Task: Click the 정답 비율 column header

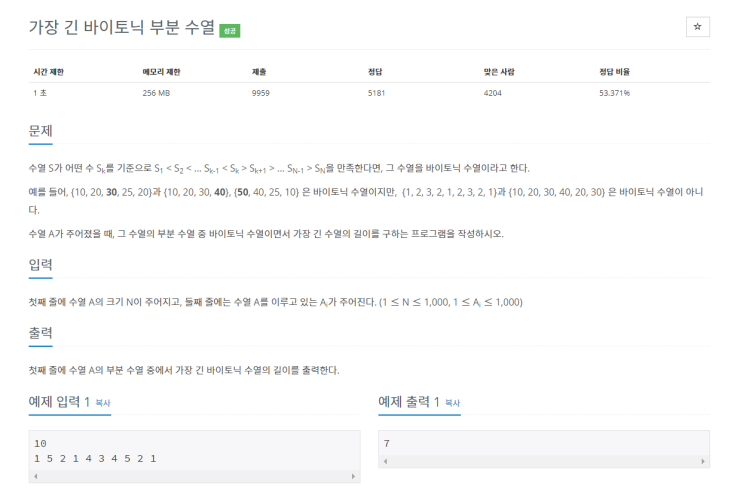Action: click(x=615, y=72)
